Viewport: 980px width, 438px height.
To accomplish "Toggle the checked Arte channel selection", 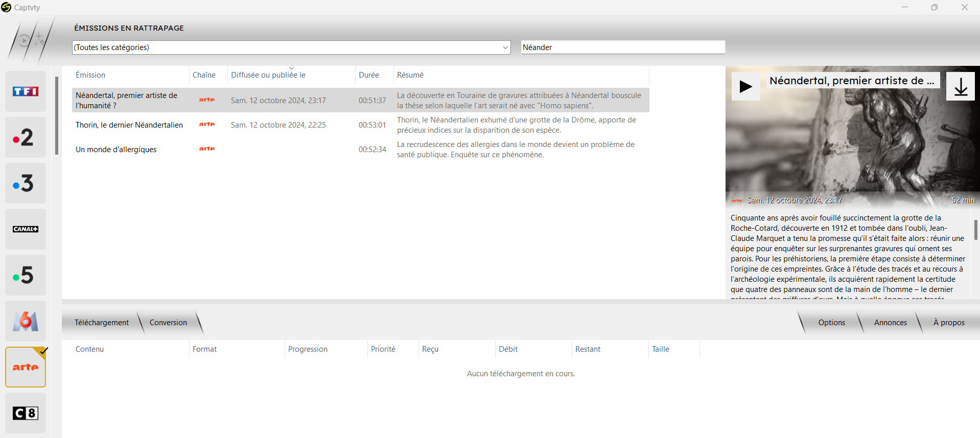I will (26, 367).
